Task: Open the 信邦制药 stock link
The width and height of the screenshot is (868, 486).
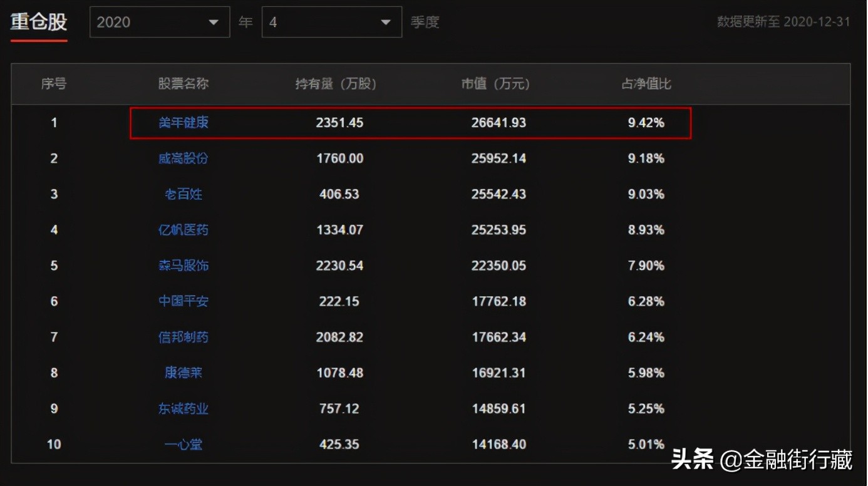Action: (x=183, y=338)
